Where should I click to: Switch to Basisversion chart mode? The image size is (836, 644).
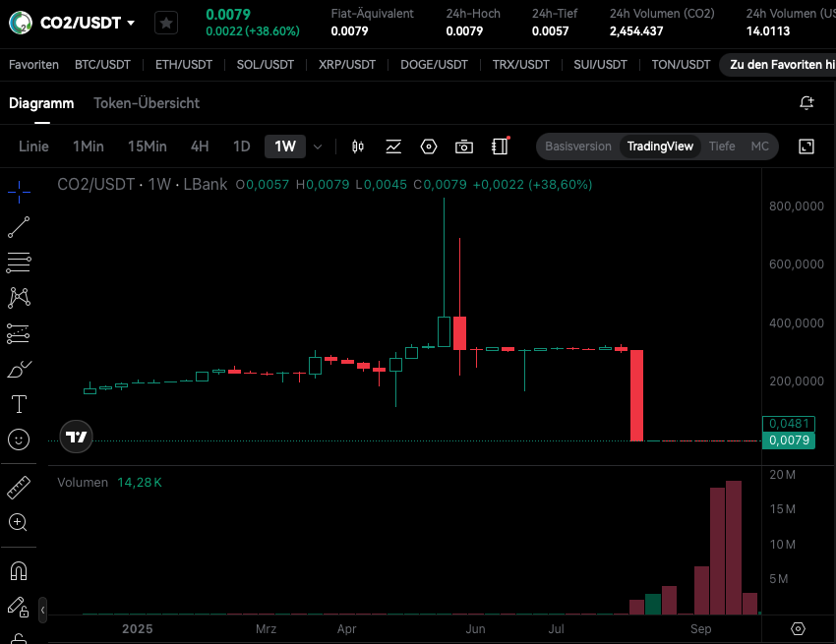click(x=578, y=146)
